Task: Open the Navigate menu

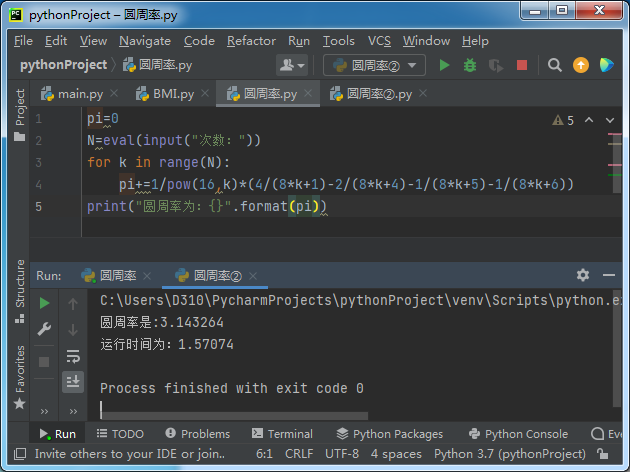Action: pyautogui.click(x=145, y=41)
